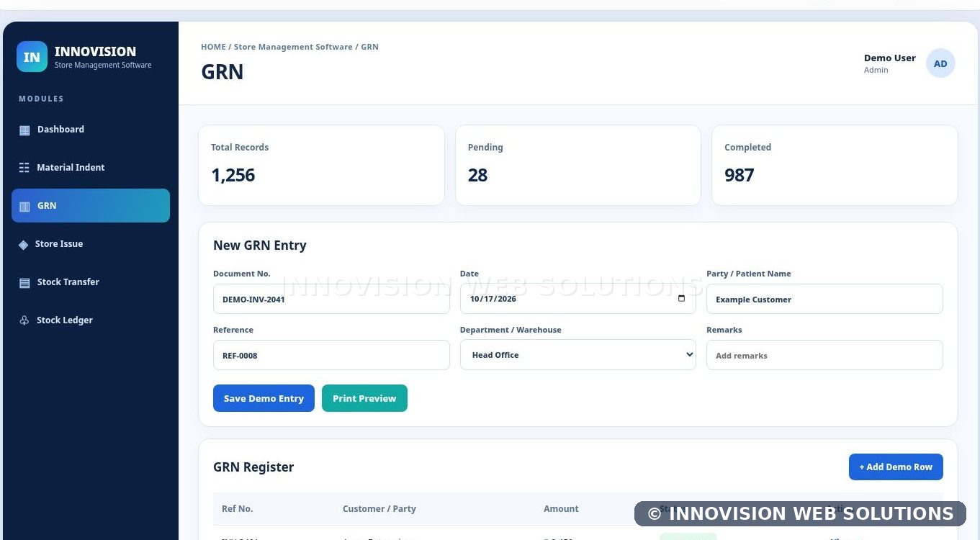Click the Dashboard grid icon
The image size is (980, 540).
[x=24, y=130]
